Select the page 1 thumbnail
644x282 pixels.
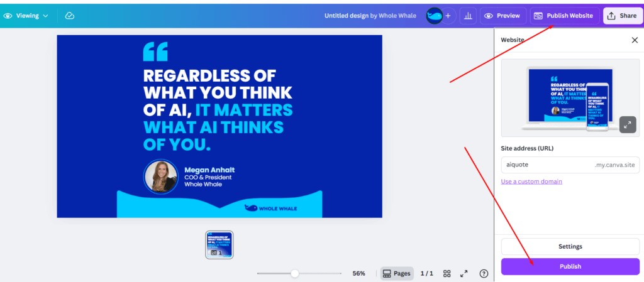click(x=219, y=244)
